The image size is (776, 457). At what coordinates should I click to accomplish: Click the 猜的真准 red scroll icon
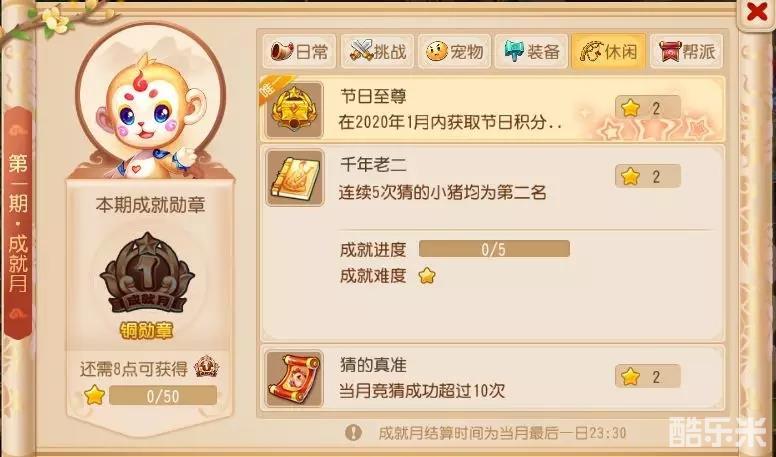(294, 379)
